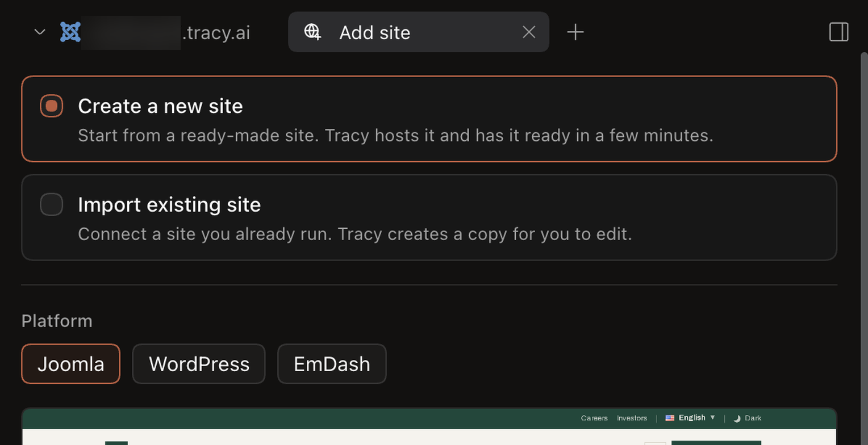Select the Create a new site radio
Viewport: 868px width, 445px height.
click(x=52, y=106)
